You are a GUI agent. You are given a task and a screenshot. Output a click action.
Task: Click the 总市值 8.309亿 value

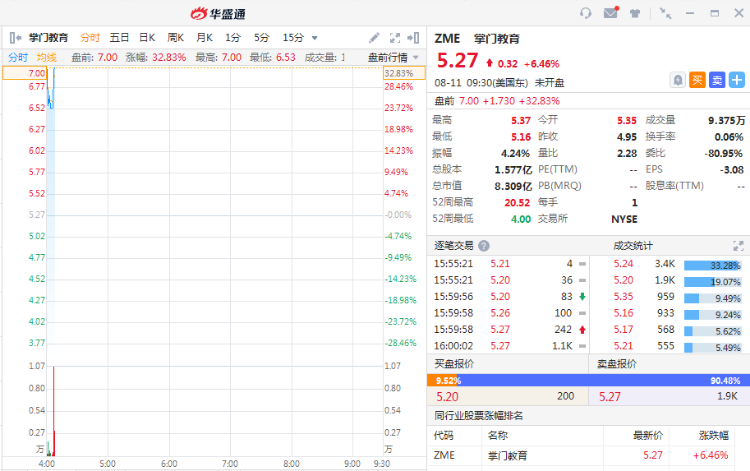point(513,186)
